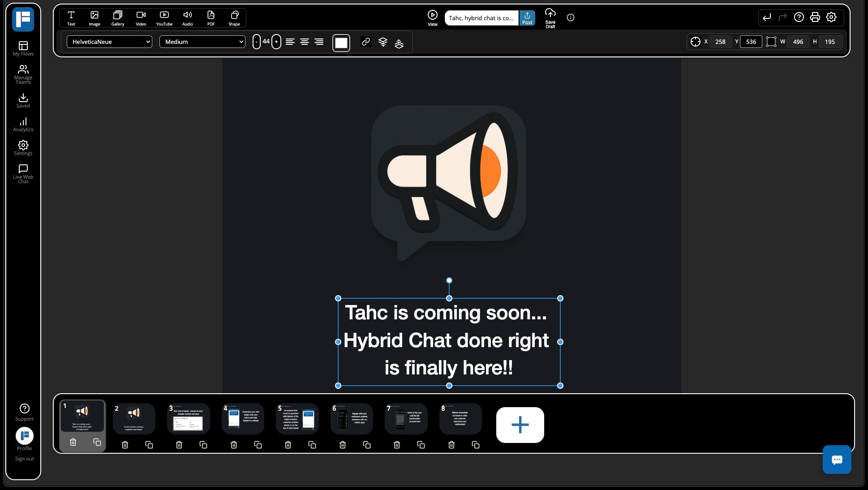
Task: Left-align the selected text
Action: point(290,42)
